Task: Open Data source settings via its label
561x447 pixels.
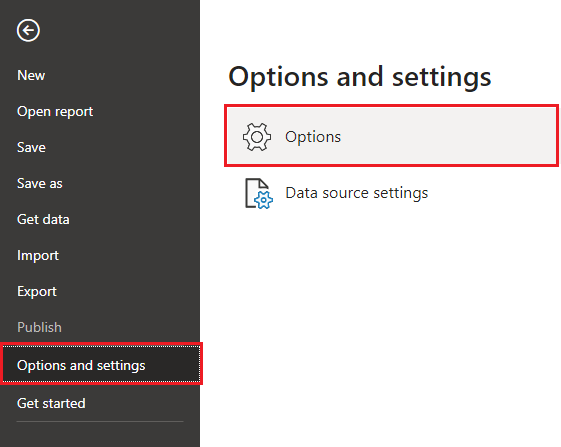Action: 357,193
